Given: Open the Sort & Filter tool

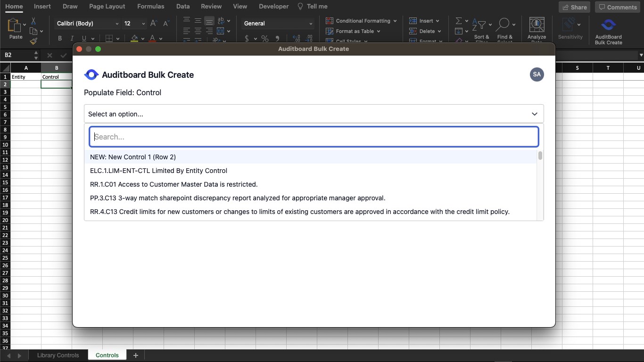Looking at the screenshot, I should (481, 30).
